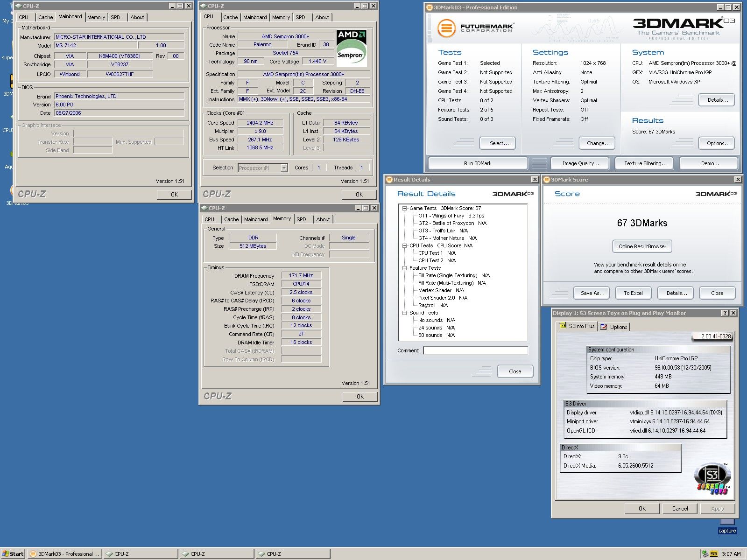
Task: Click Details... under System section
Action: (718, 100)
